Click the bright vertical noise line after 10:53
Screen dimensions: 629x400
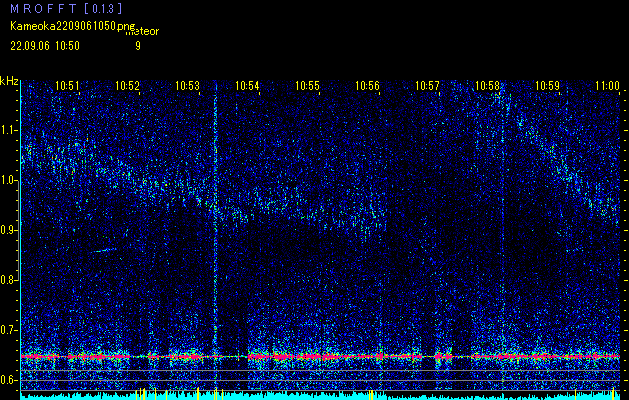coord(215,237)
